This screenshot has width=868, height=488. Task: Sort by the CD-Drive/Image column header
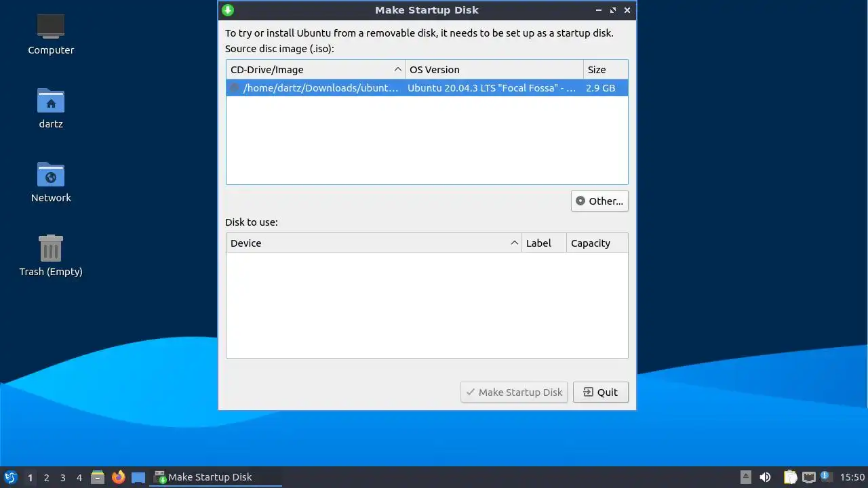[x=316, y=70]
